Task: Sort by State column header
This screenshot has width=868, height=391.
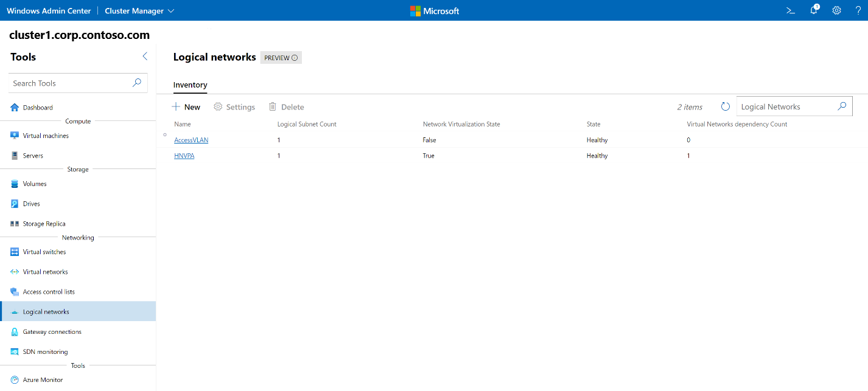Action: click(x=593, y=124)
